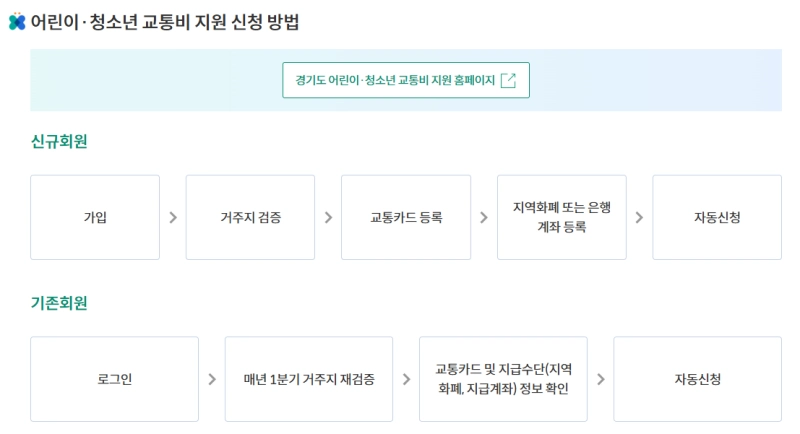
Task: Select 자동신청 box under 신규회원
Action: [717, 217]
